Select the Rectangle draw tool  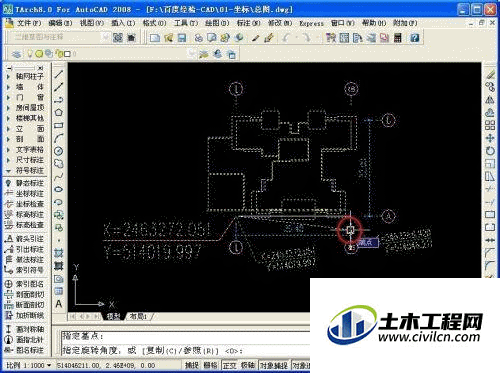point(59,125)
